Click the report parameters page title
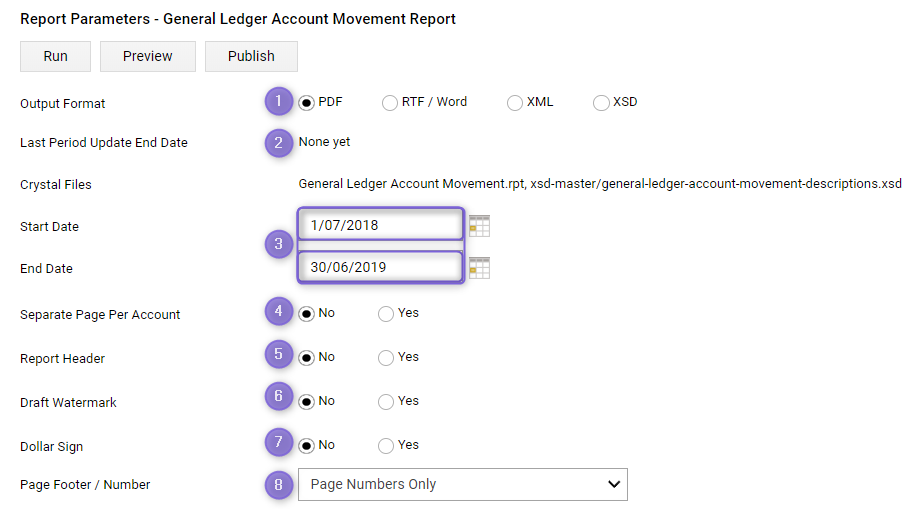Screen dimensions: 913x525 [x=238, y=19]
